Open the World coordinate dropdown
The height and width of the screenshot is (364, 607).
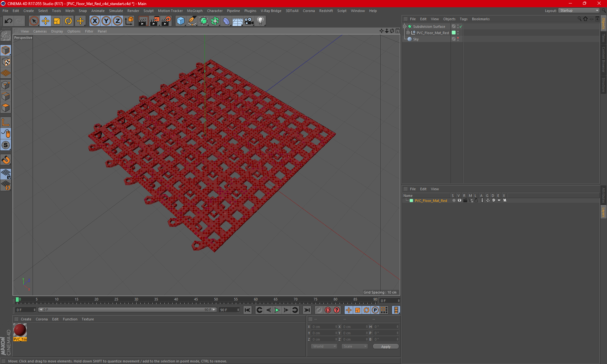click(x=324, y=346)
